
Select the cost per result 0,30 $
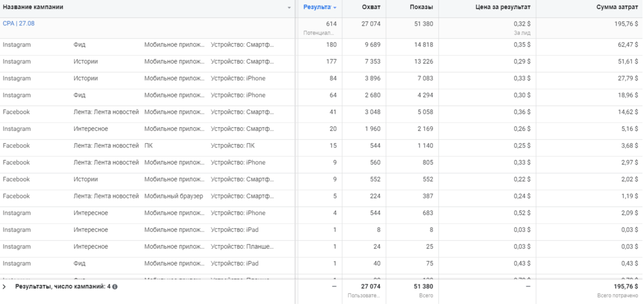522,95
